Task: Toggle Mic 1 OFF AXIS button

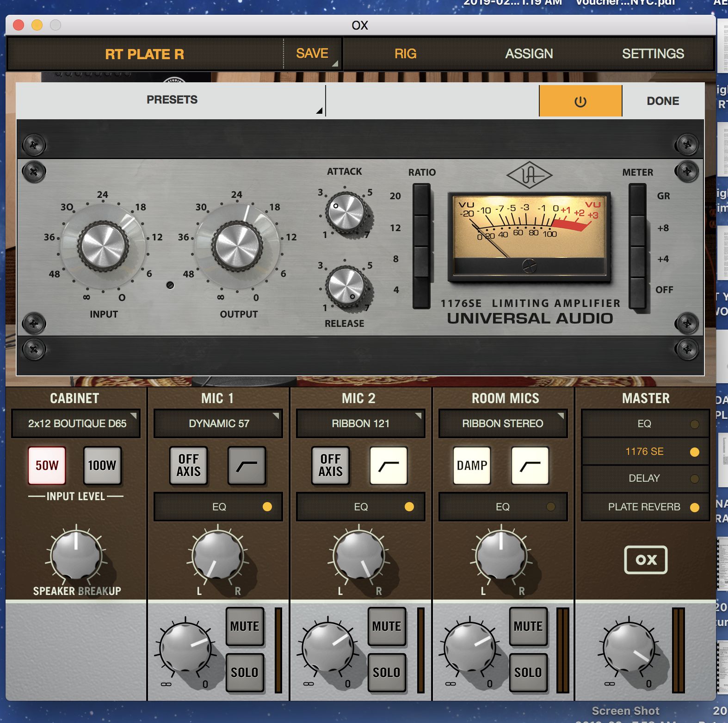Action: click(x=189, y=466)
